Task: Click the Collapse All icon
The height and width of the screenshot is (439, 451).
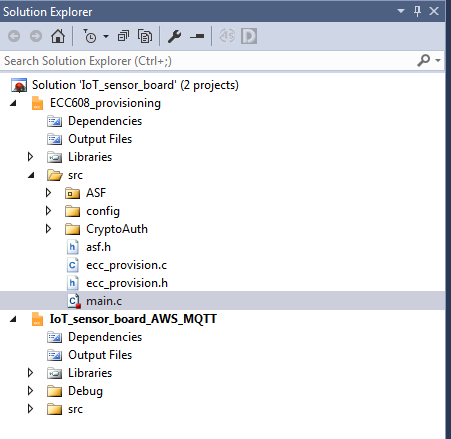Action: point(123,36)
